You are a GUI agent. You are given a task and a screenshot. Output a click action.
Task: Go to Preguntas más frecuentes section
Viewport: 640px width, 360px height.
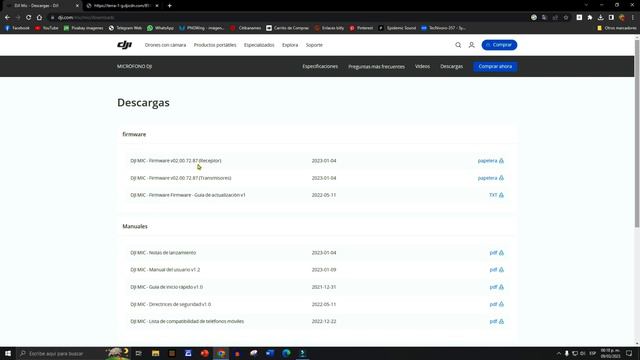click(376, 67)
